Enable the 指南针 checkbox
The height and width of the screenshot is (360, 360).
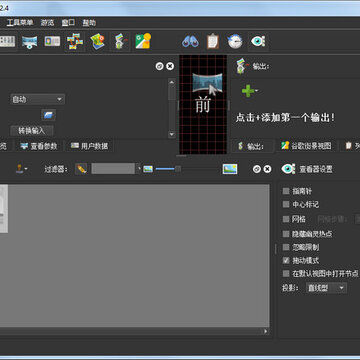pyautogui.click(x=286, y=191)
